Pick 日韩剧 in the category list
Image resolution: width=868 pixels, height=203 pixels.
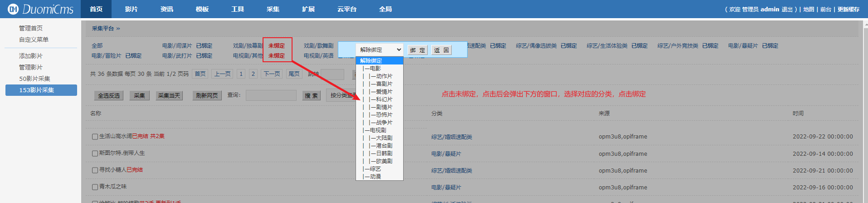(384, 153)
